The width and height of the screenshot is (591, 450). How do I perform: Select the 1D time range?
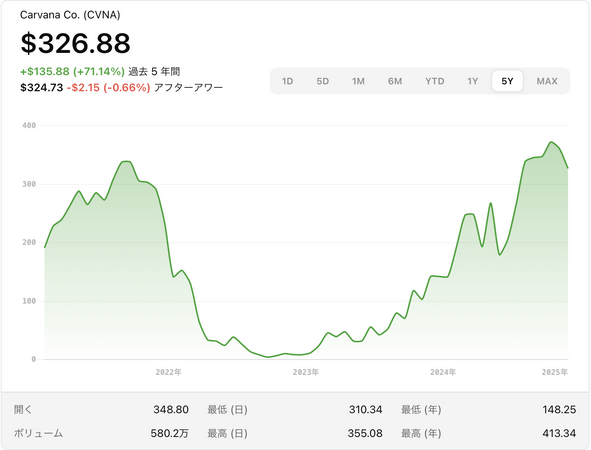point(288,81)
